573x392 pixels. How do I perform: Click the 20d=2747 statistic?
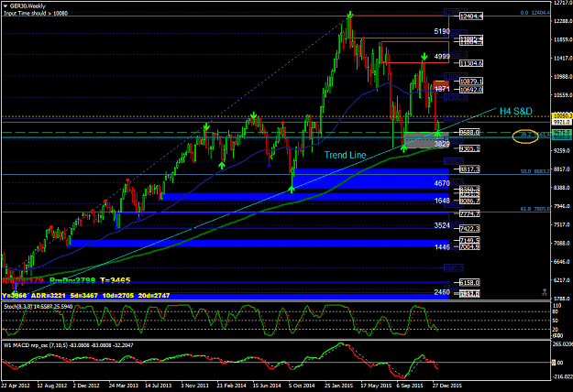tap(154, 296)
